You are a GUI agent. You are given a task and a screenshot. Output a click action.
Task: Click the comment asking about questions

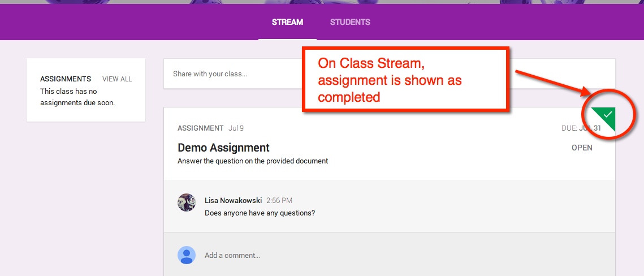[260, 213]
